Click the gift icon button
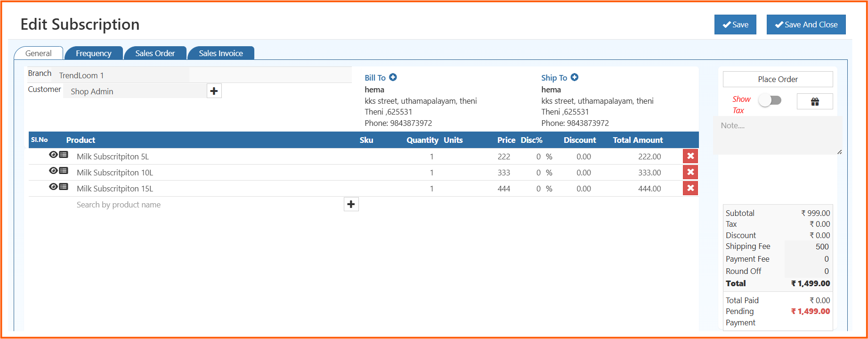 coord(814,101)
